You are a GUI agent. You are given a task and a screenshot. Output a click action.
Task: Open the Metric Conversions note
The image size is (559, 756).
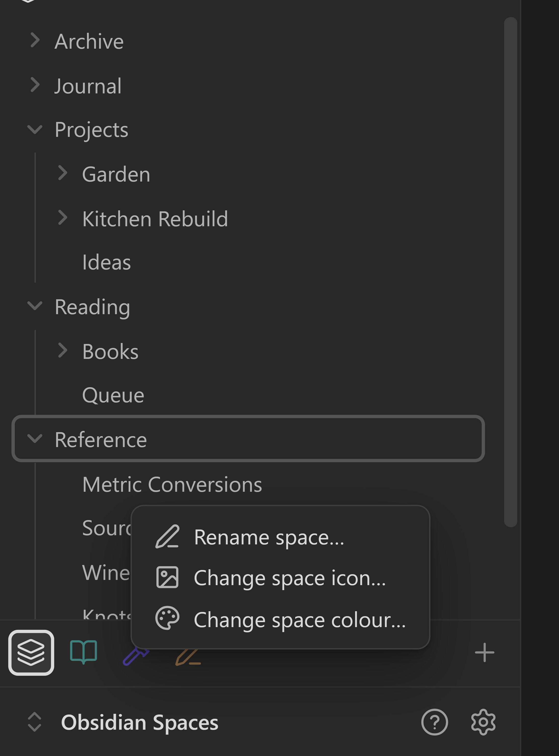pos(172,484)
